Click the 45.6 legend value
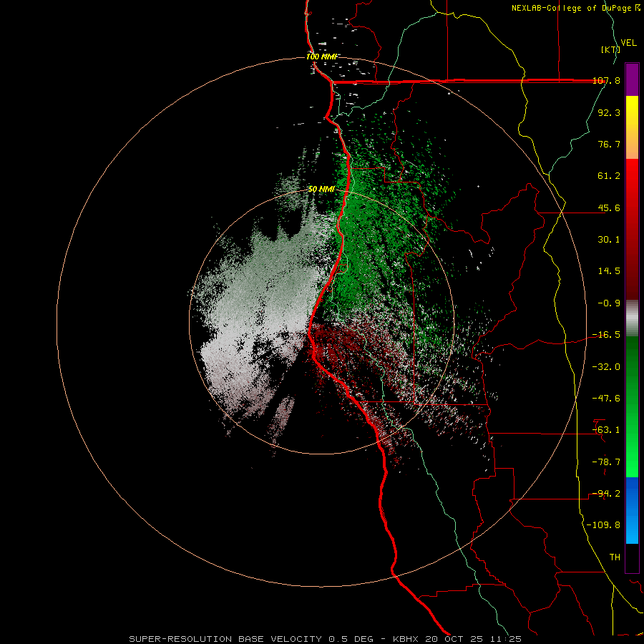This screenshot has height=644, width=644. click(x=609, y=208)
